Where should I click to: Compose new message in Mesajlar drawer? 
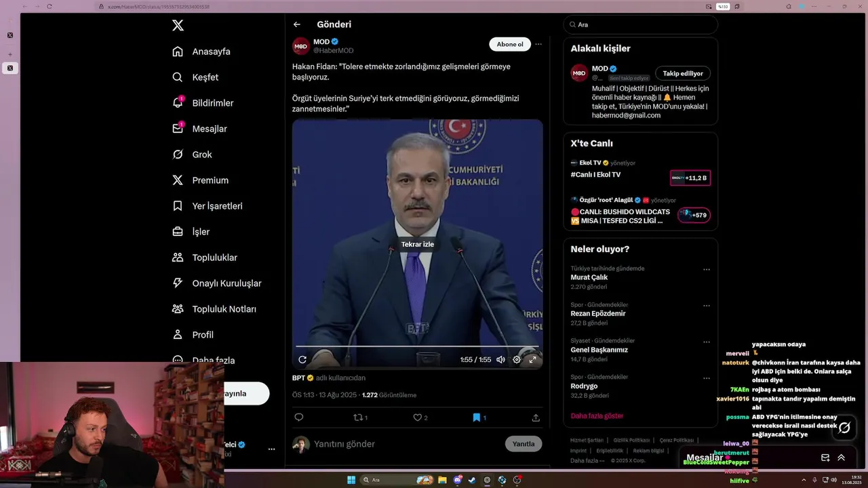825,457
